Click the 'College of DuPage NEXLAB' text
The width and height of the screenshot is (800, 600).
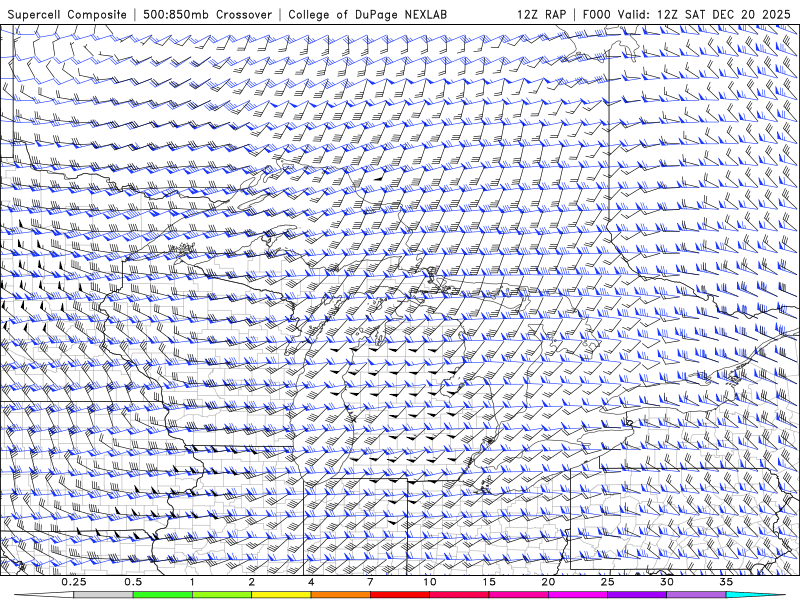tap(367, 14)
